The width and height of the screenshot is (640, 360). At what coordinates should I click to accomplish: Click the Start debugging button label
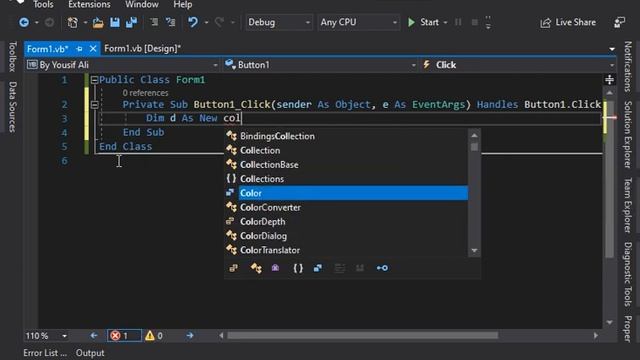pos(429,22)
